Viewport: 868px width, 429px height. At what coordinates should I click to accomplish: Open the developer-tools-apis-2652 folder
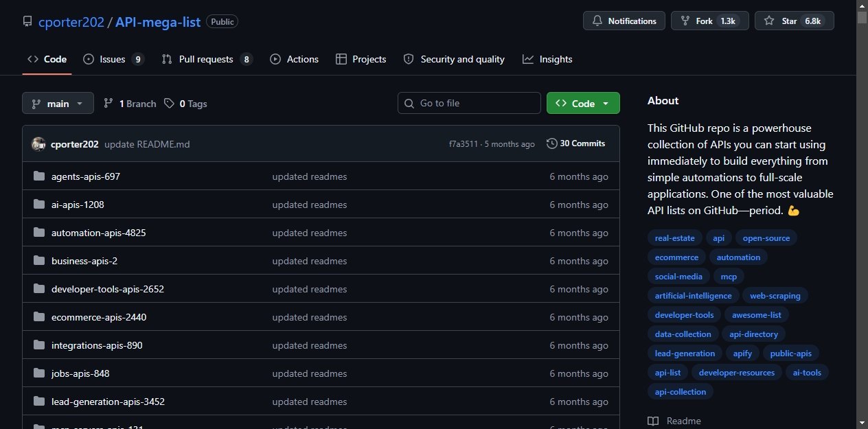(108, 289)
